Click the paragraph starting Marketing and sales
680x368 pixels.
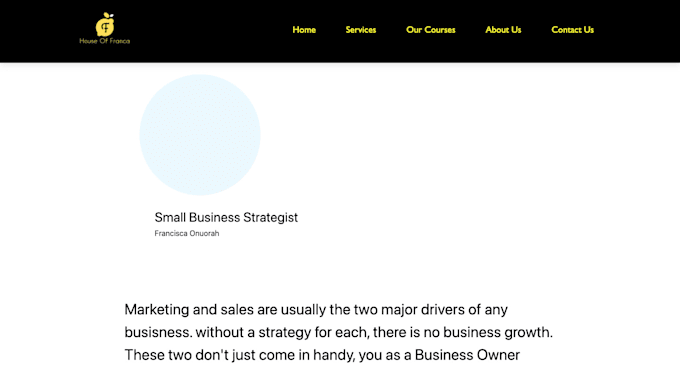(x=338, y=332)
